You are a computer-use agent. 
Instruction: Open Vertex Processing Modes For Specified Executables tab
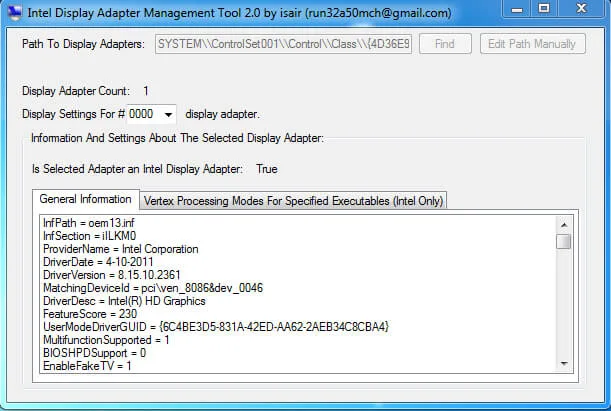pos(293,201)
